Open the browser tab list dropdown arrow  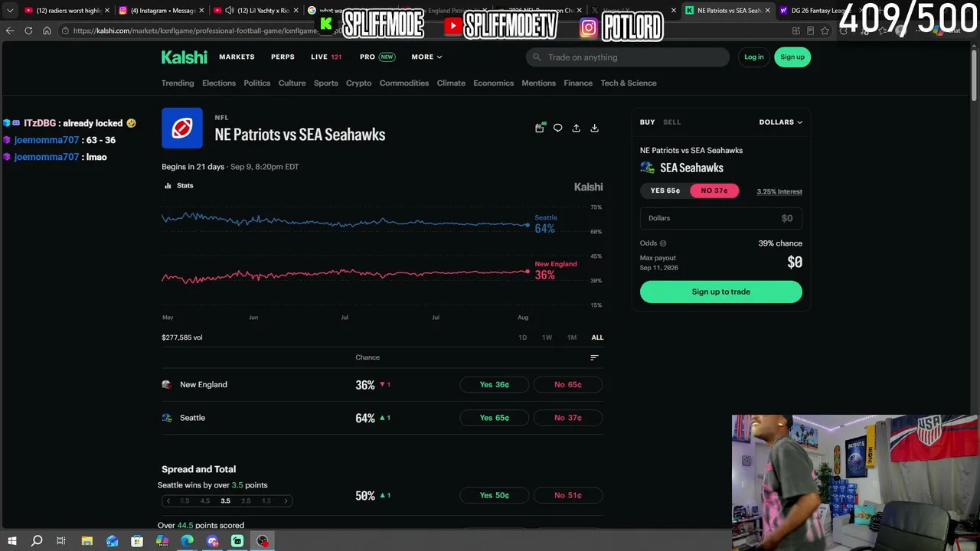coord(10,10)
